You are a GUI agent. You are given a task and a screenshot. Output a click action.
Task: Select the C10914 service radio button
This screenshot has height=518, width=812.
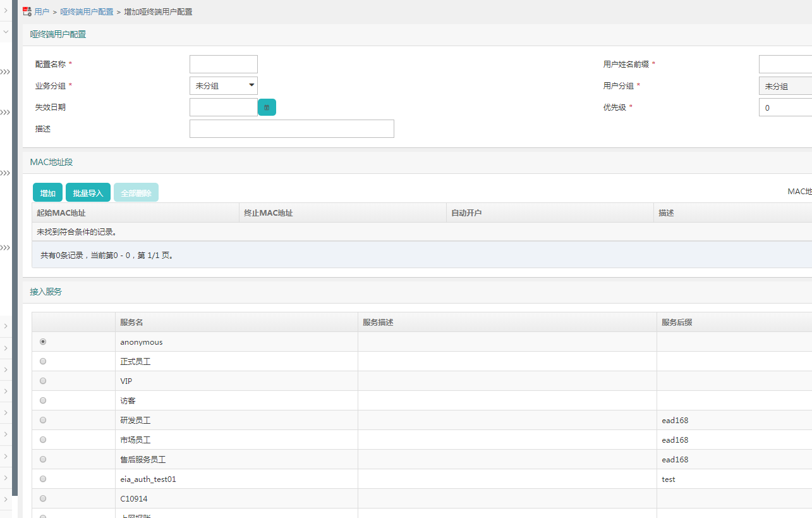point(43,498)
